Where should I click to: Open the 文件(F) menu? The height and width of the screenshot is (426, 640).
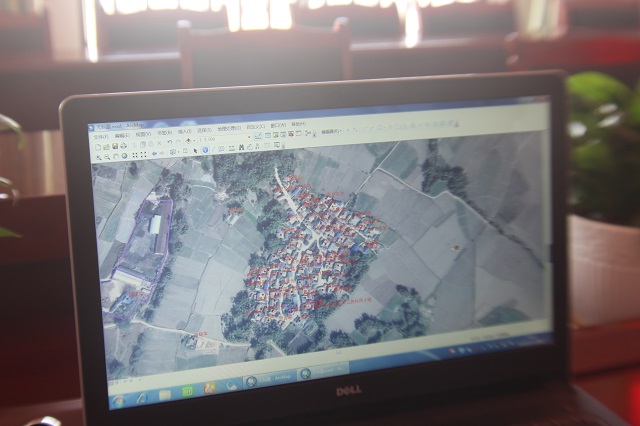[x=98, y=137]
